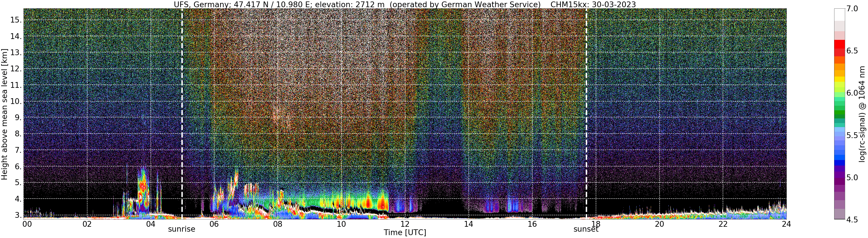
Task: Click y-axis height label 10.
Action: click(16, 101)
